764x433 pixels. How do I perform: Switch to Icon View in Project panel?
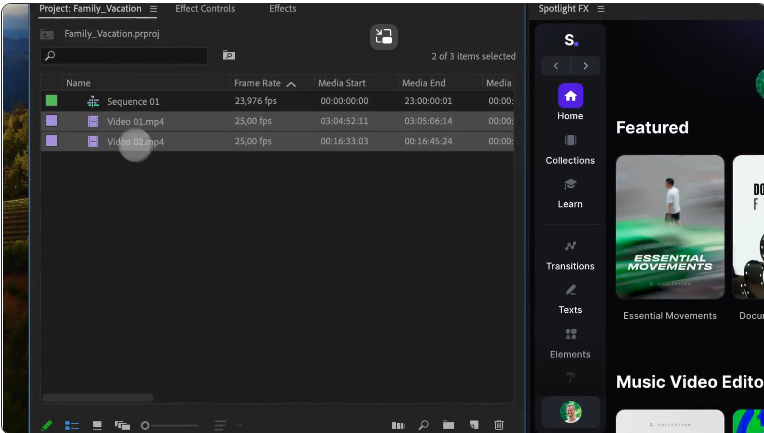coord(97,425)
